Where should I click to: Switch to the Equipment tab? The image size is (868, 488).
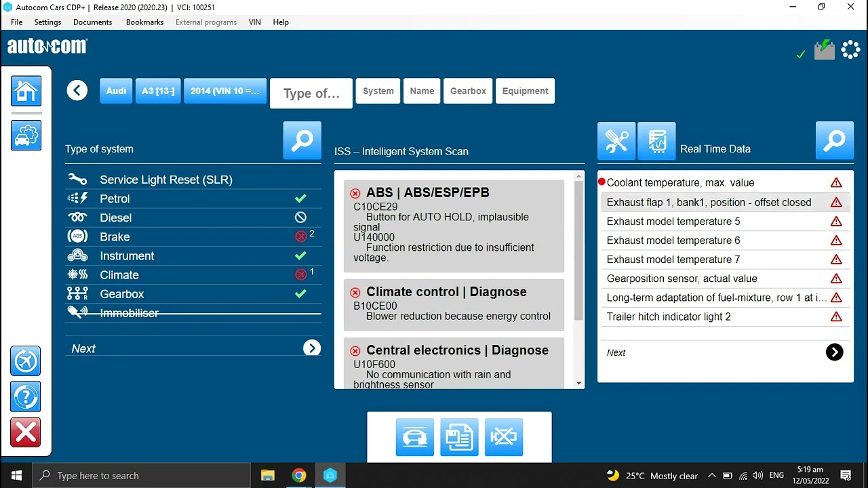[526, 91]
